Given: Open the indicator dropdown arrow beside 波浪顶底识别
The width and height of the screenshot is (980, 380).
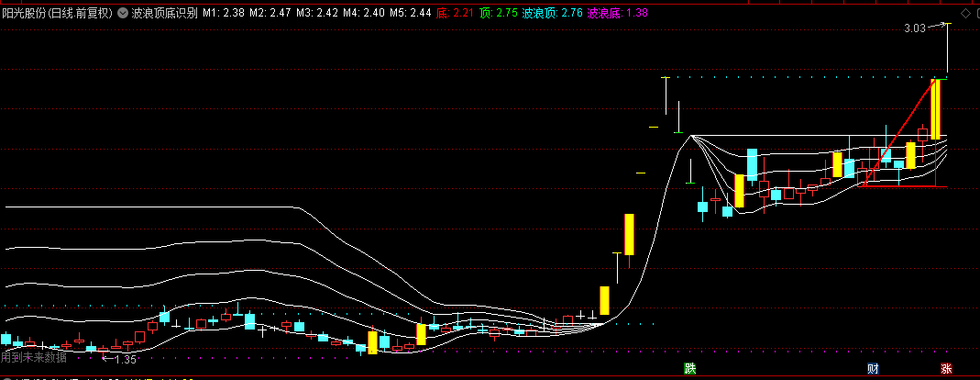Looking at the screenshot, I should (121, 13).
